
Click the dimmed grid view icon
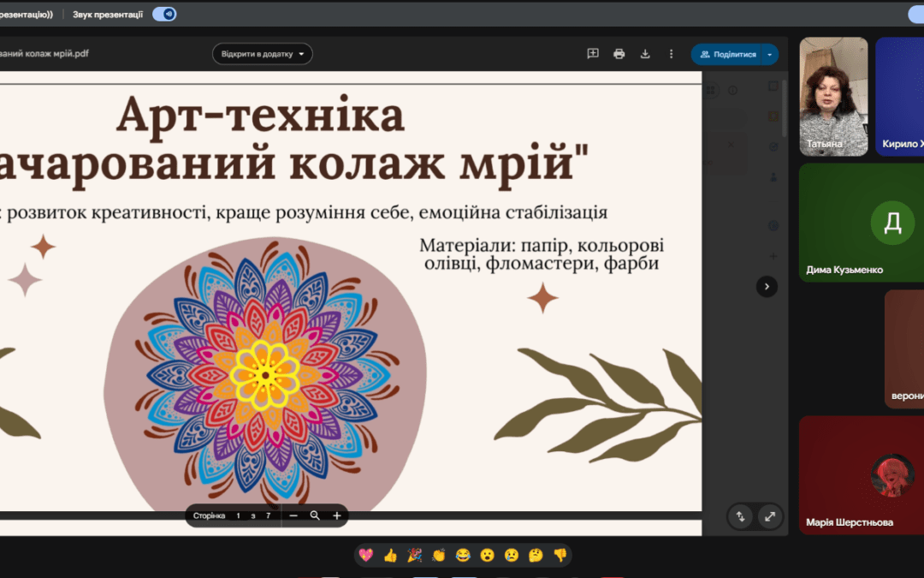(711, 90)
